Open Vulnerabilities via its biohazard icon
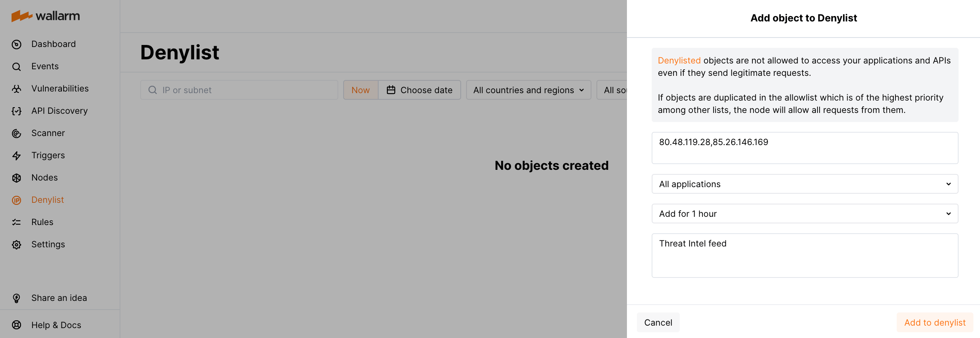980x338 pixels. coord(16,89)
